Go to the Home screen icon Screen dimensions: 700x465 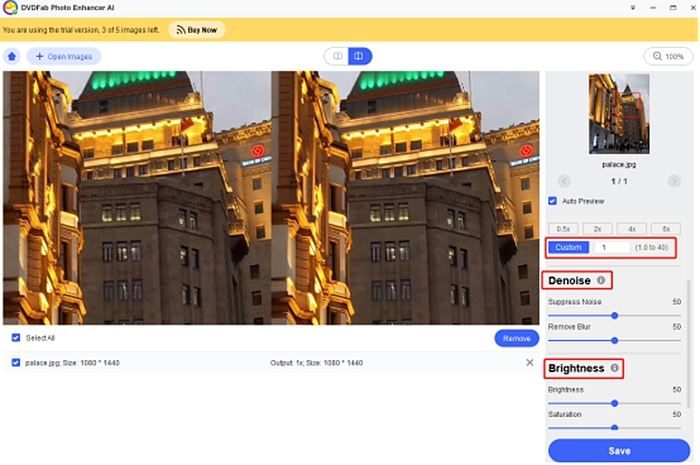13,56
